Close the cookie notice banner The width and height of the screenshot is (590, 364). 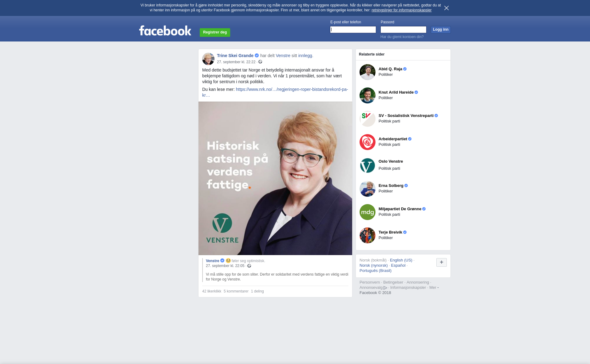(x=446, y=8)
